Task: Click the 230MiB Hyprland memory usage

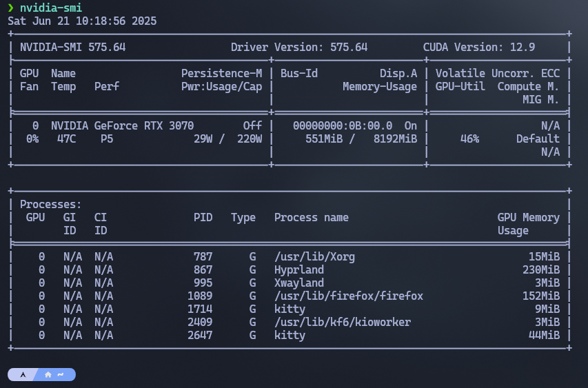Action: point(540,270)
